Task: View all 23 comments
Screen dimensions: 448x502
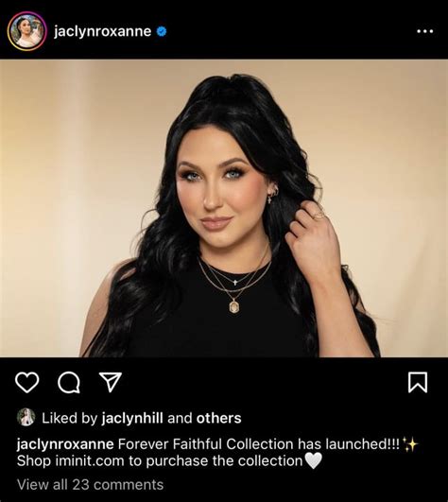Action: tap(90, 485)
